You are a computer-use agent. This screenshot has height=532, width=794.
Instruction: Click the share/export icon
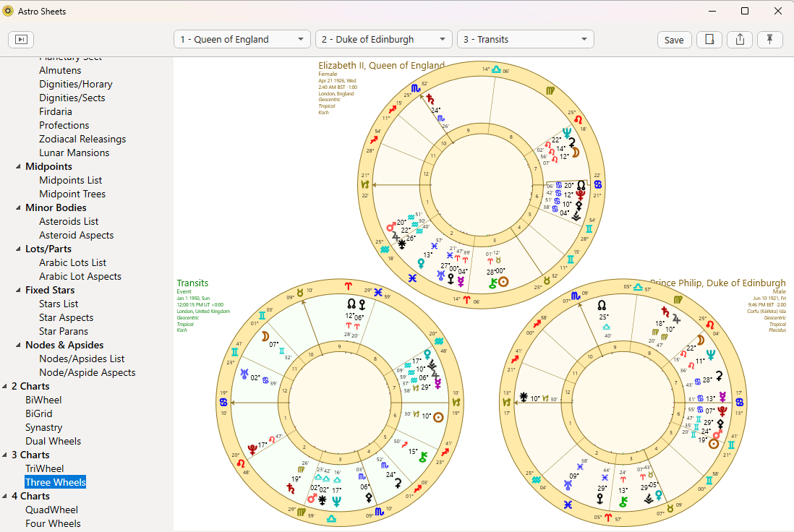[740, 40]
